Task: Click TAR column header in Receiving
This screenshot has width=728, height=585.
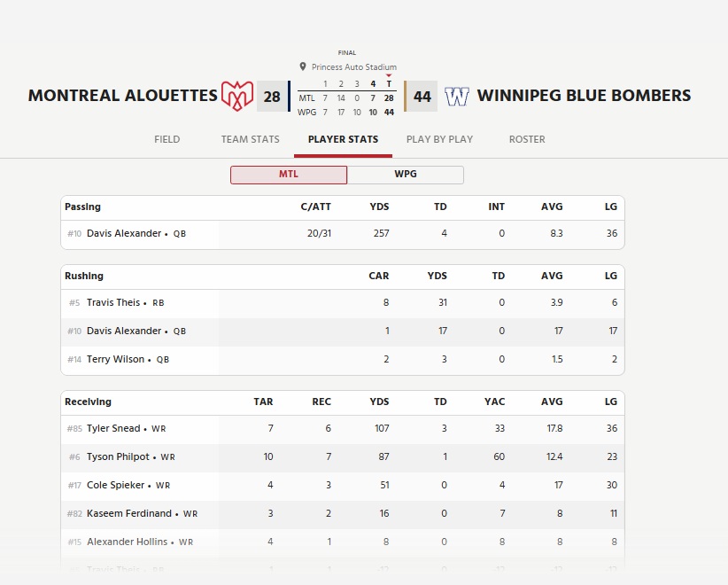Action: [x=263, y=402]
